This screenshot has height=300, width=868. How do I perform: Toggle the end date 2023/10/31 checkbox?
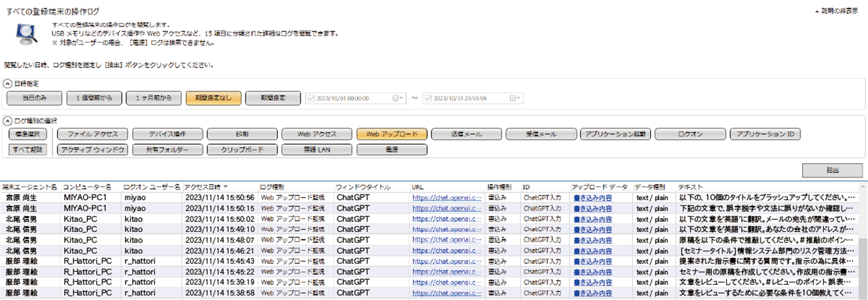pyautogui.click(x=428, y=98)
